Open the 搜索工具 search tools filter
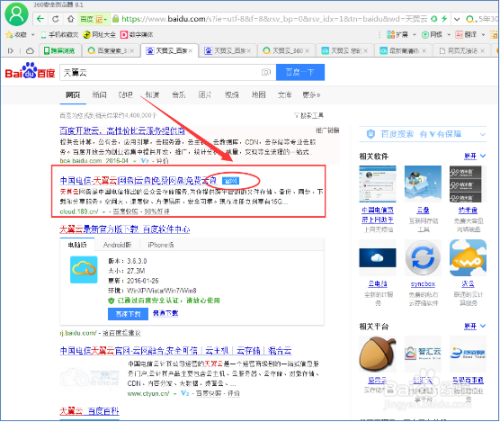 [x=309, y=116]
